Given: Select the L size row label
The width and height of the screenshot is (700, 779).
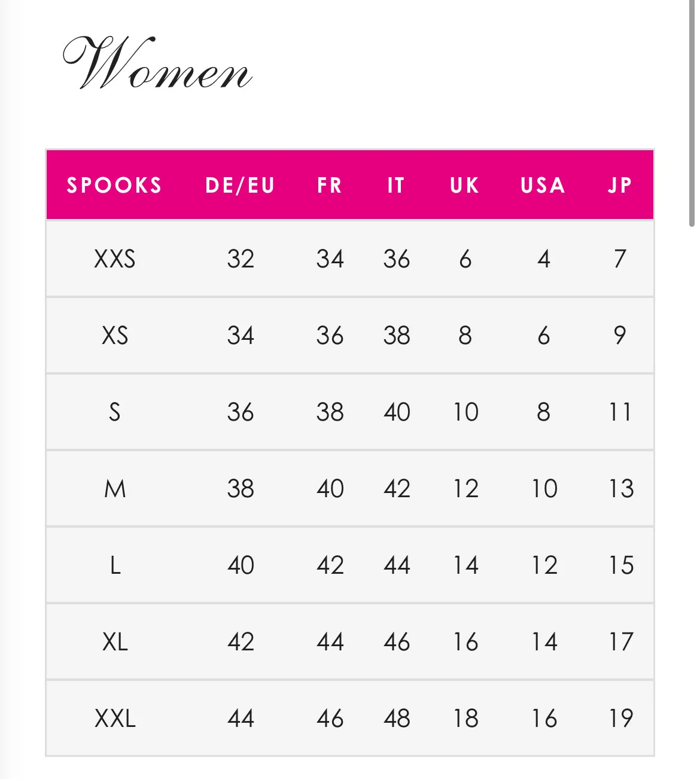Looking at the screenshot, I should coord(115,565).
